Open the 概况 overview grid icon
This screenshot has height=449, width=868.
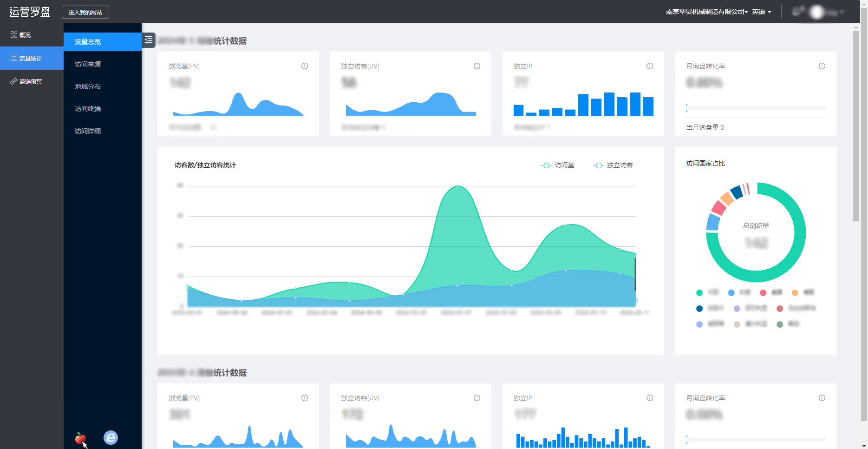click(14, 35)
